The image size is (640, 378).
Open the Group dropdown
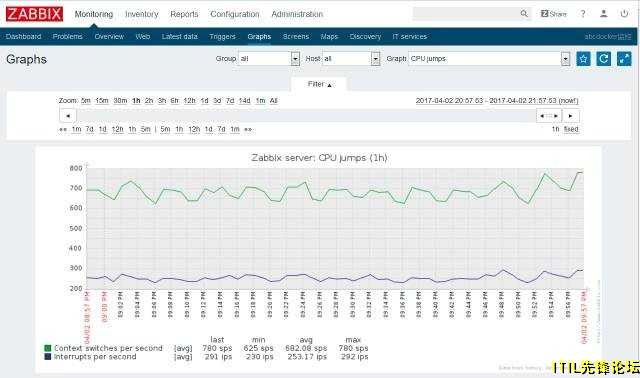tap(269, 59)
